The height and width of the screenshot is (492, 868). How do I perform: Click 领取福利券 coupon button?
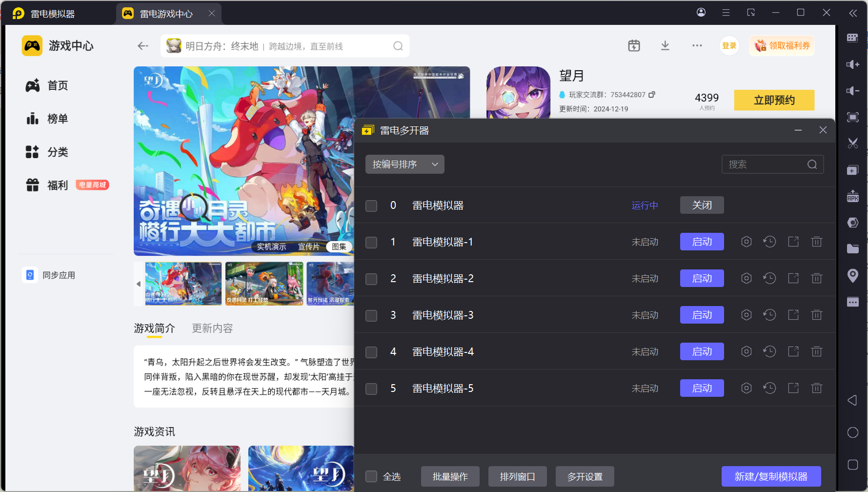(782, 46)
